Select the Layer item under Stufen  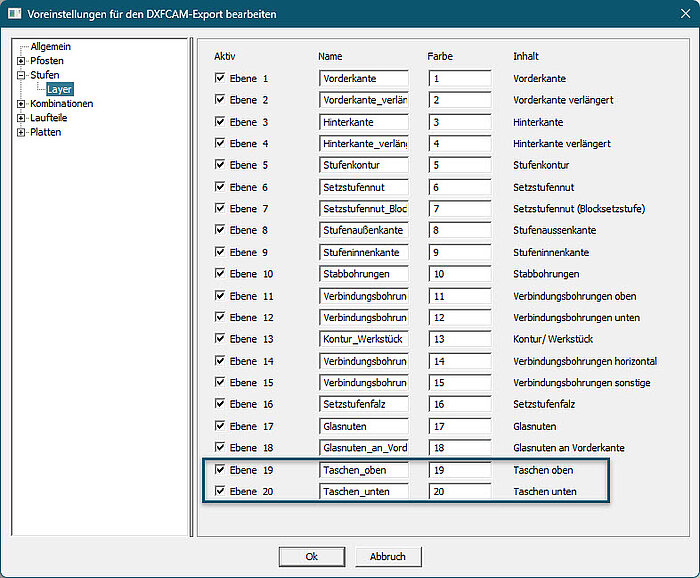point(59,89)
